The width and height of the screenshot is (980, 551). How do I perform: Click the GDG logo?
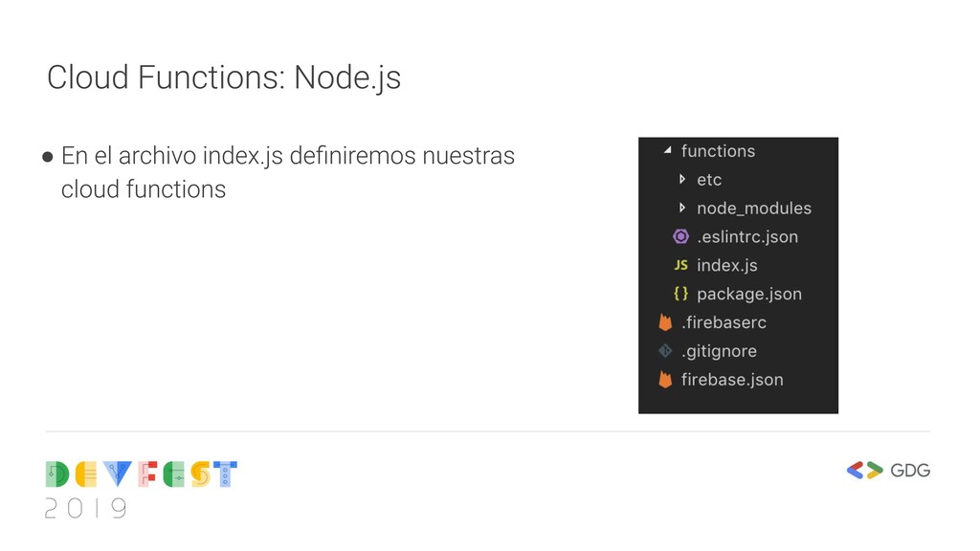click(888, 470)
